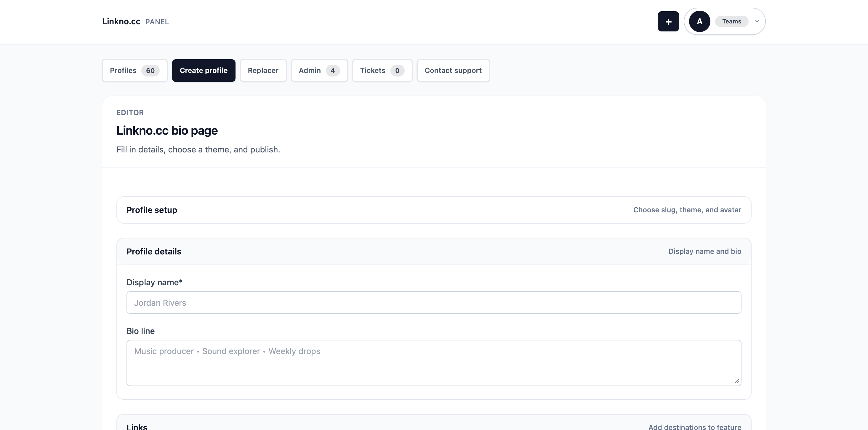868x430 pixels.
Task: Expand the Profile setup section
Action: pos(434,210)
